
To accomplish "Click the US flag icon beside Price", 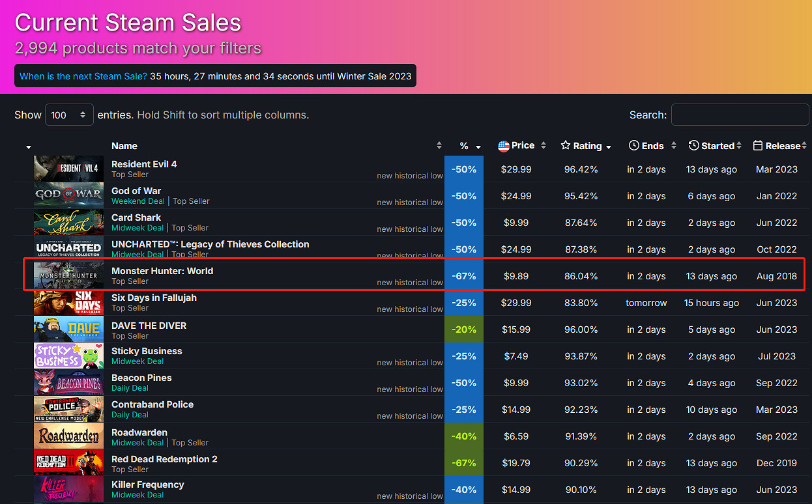I will pyautogui.click(x=503, y=146).
